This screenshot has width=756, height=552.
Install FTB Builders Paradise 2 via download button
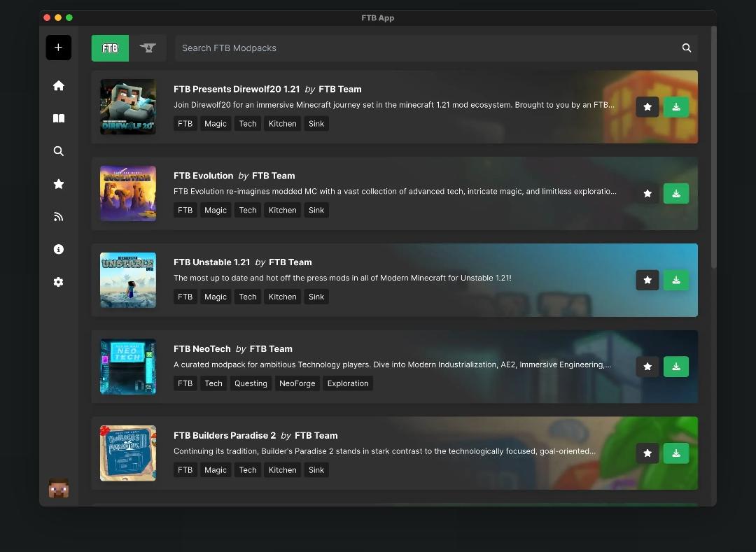676,454
